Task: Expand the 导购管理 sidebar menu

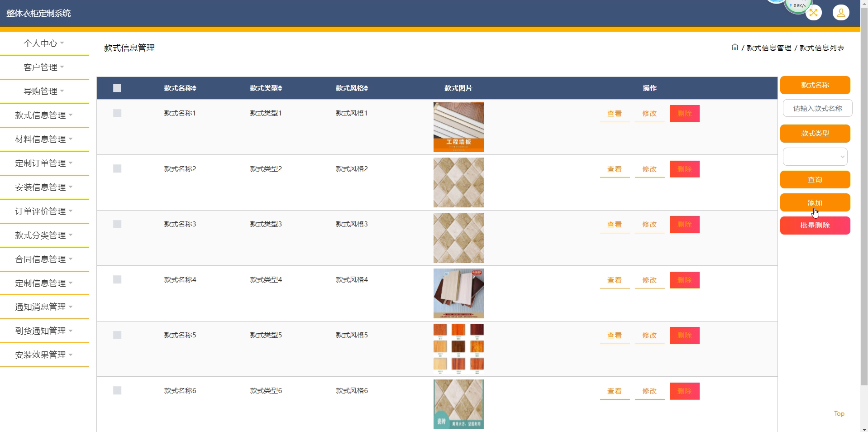Action: coord(44,91)
